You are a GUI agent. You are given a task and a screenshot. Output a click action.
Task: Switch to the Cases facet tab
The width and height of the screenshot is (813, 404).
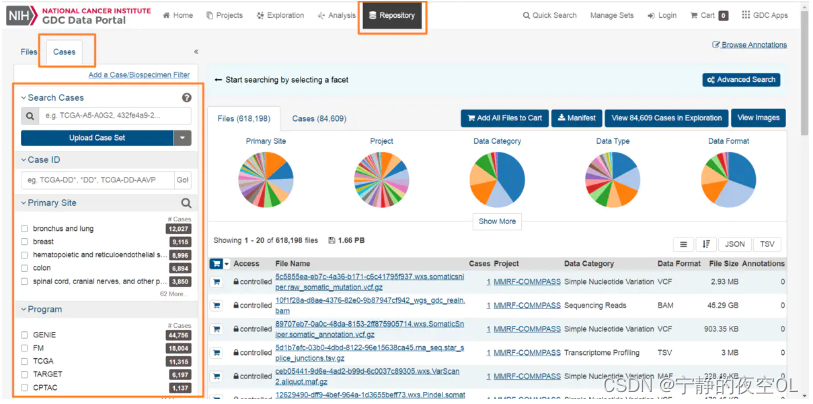[x=64, y=52]
